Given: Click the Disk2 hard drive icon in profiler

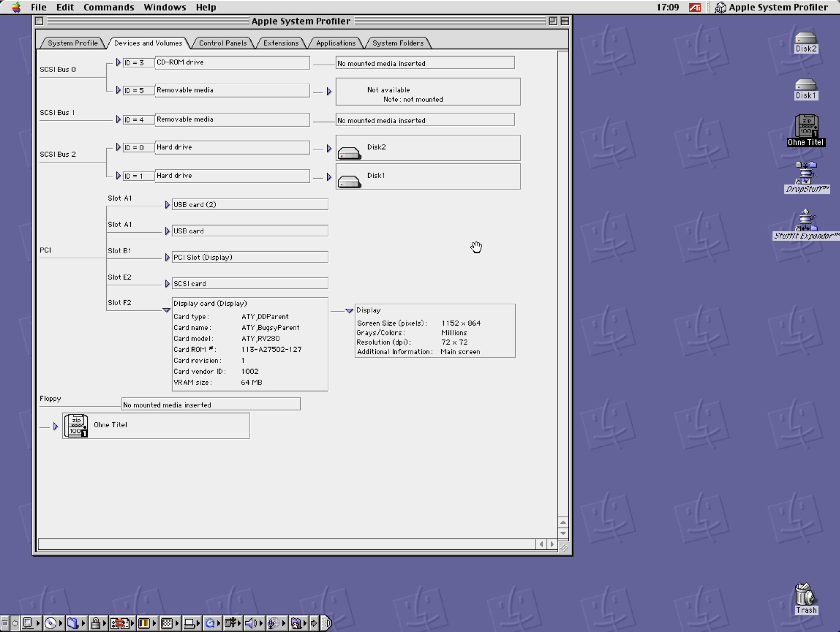Looking at the screenshot, I should click(349, 153).
